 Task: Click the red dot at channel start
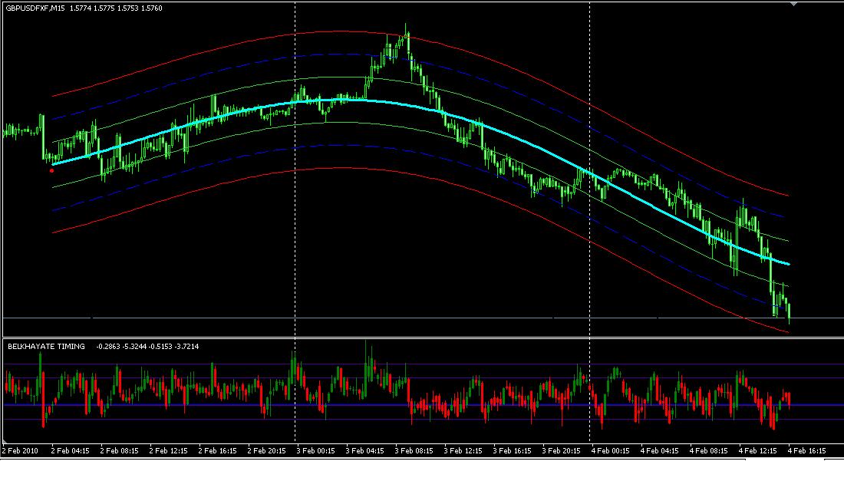pos(51,170)
